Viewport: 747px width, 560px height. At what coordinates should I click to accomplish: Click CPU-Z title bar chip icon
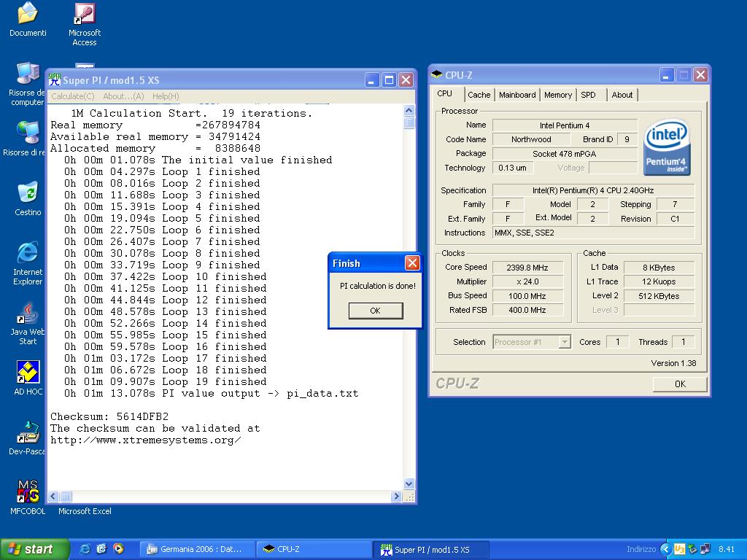436,74
